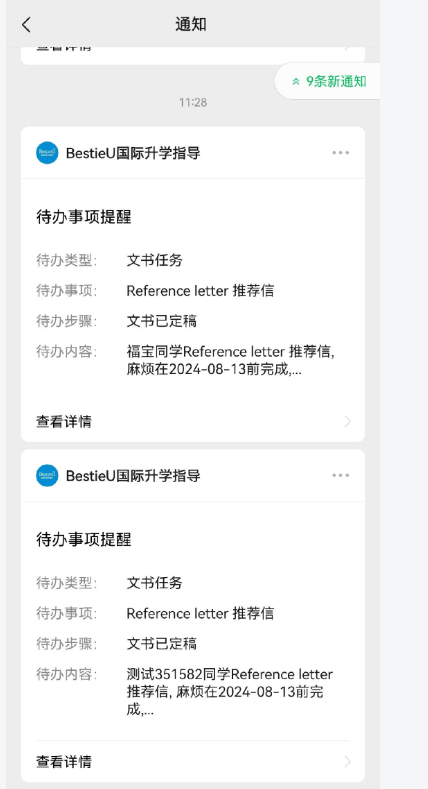Viewport: 428px width, 789px height.
Task: Tap first 待办事项提醒 heading
Action: 84,217
